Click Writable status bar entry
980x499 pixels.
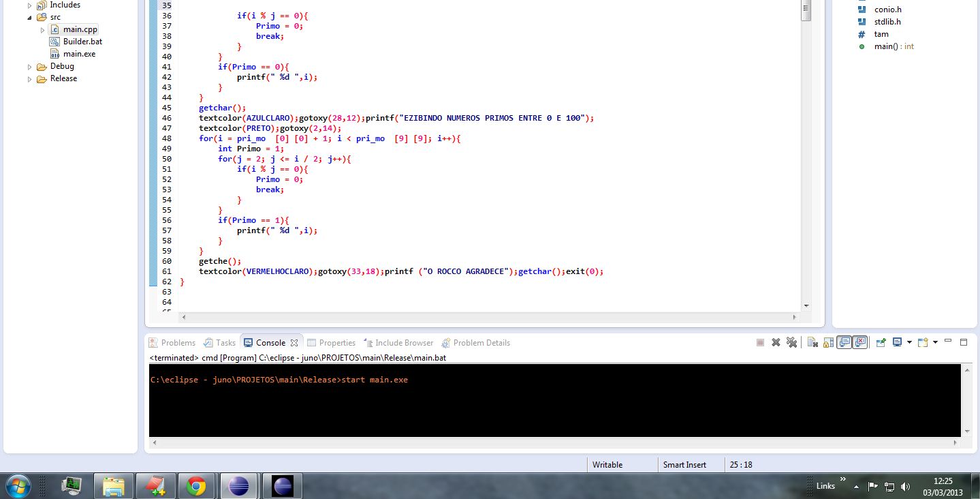607,465
